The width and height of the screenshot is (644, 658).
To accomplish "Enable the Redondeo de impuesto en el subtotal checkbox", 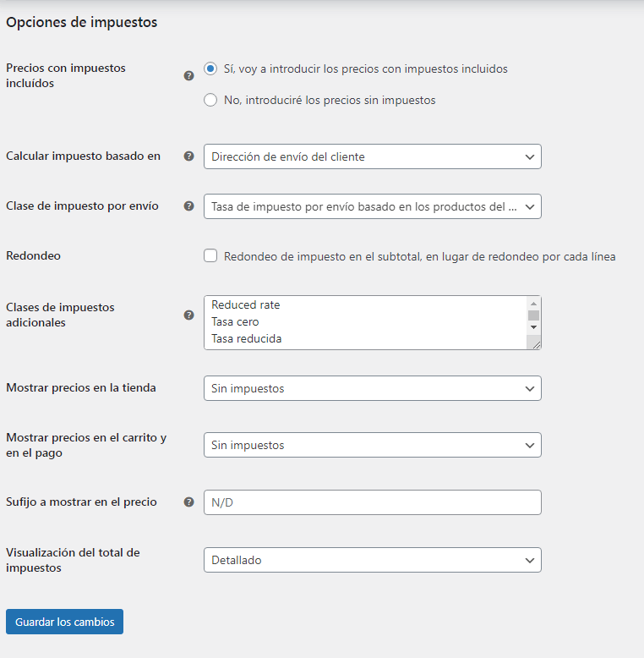I will click(210, 255).
